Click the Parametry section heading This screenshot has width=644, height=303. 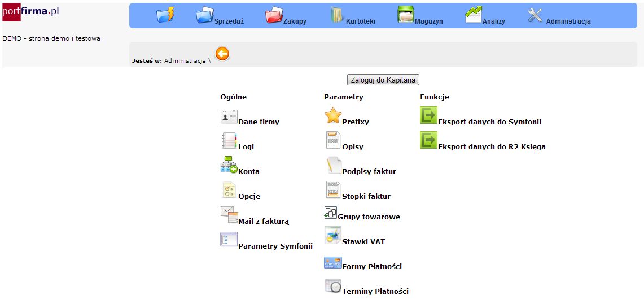point(344,97)
